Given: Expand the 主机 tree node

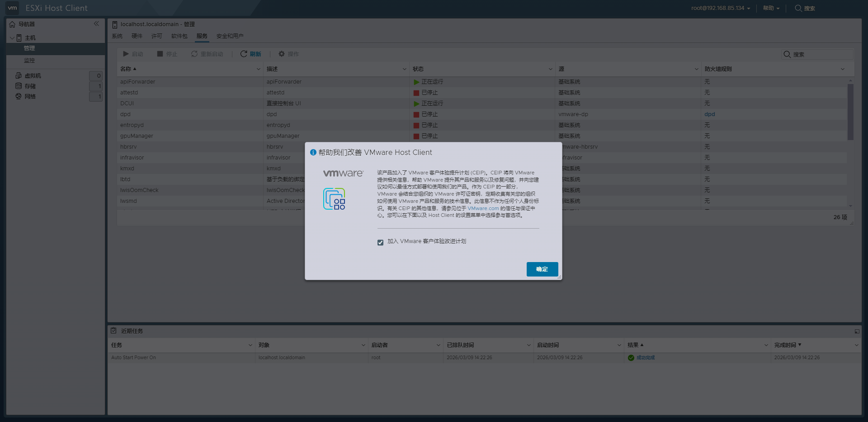Looking at the screenshot, I should point(12,38).
